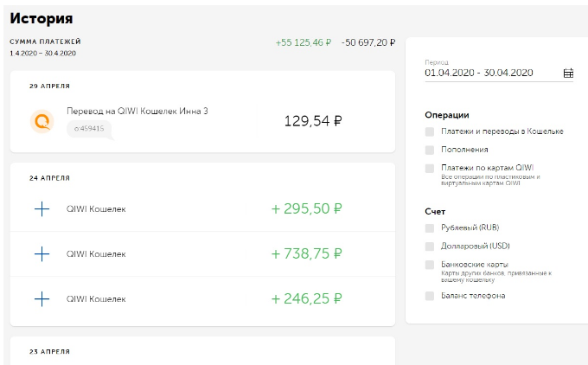Click the 'Операции' section heading
Viewport: 588px width, 365px height.
[447, 115]
